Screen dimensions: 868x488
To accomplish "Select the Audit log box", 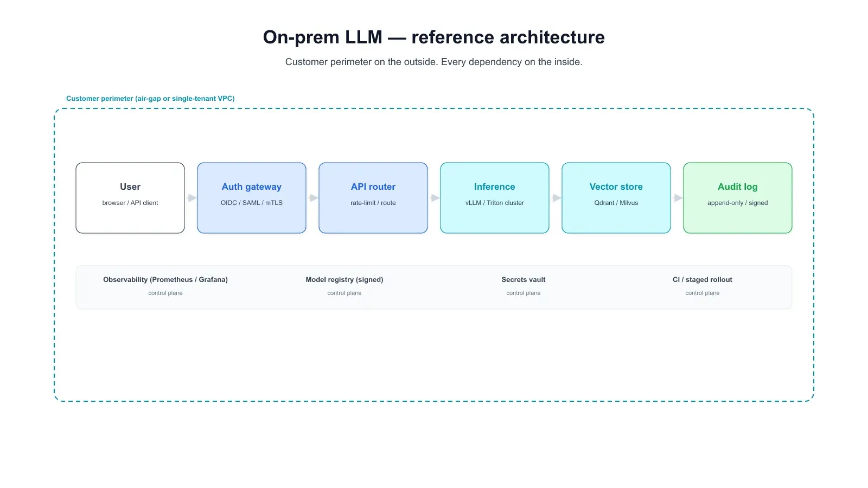I will [x=738, y=198].
